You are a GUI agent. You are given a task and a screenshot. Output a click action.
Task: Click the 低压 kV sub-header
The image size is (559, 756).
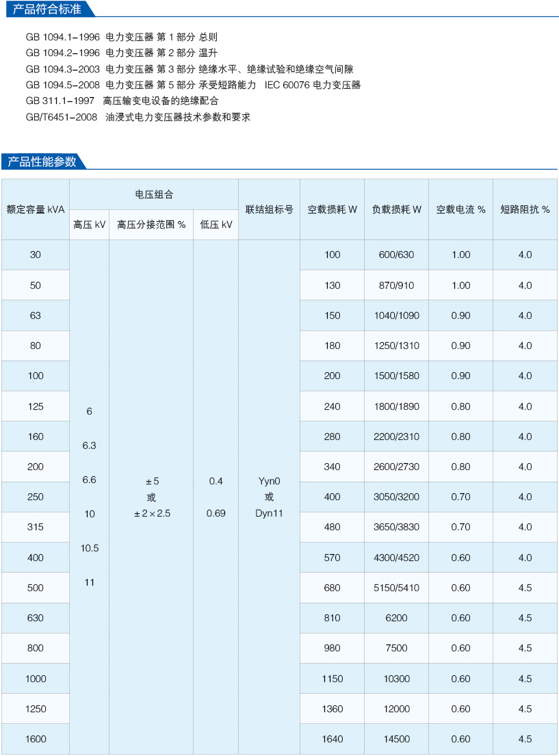click(216, 224)
